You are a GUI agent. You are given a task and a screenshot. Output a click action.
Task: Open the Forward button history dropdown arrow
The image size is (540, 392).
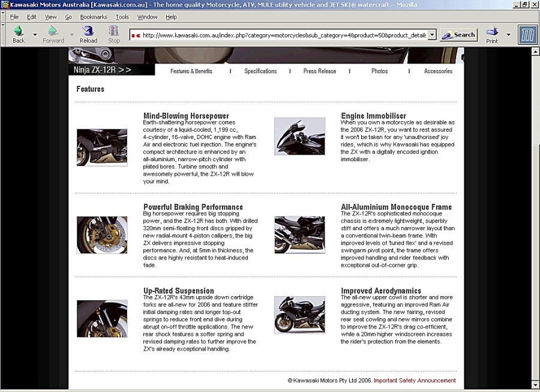click(71, 34)
